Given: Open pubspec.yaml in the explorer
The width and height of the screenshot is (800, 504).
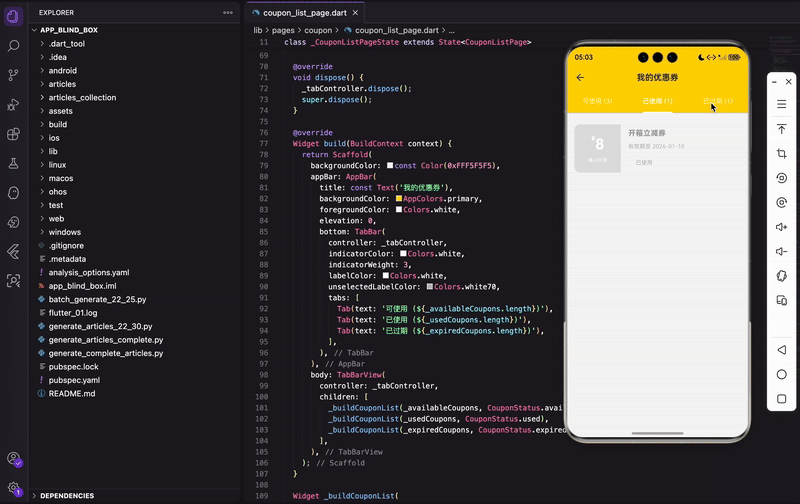Looking at the screenshot, I should [x=74, y=380].
